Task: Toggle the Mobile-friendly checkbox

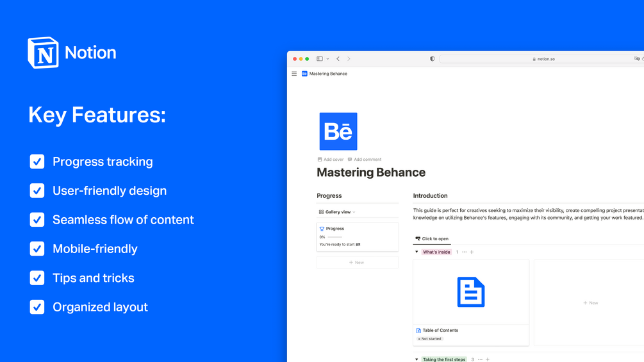Action: point(37,249)
